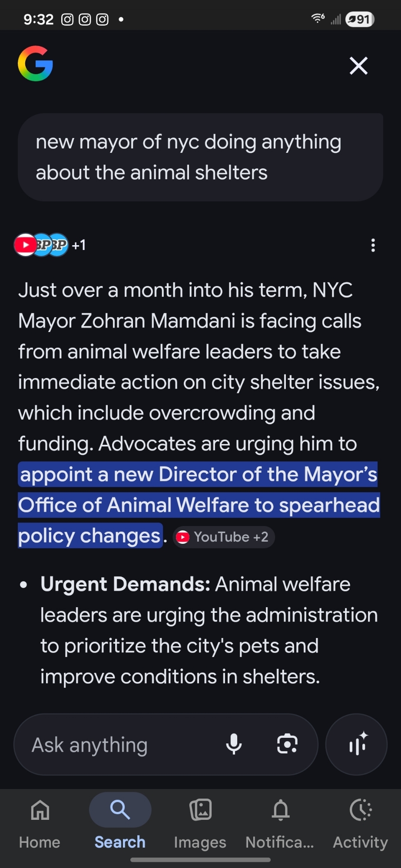Start the live voice mode button
Screen dimensions: 401x868
tap(356, 744)
